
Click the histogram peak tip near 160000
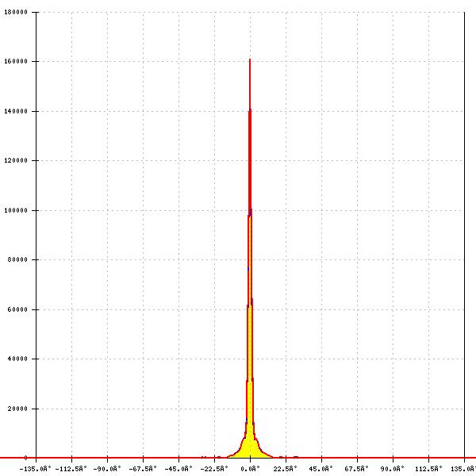250,60
